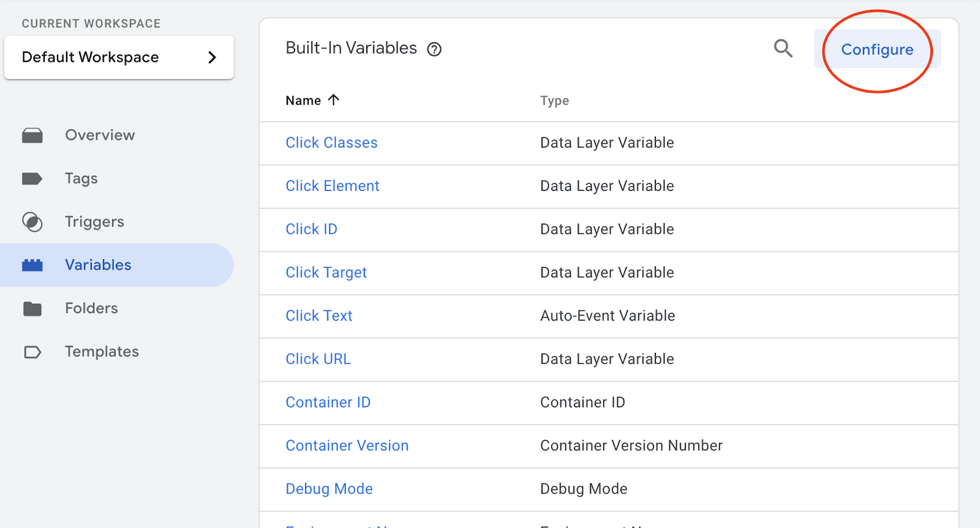Open the Click URL variable
Image resolution: width=980 pixels, height=528 pixels.
pyautogui.click(x=318, y=359)
